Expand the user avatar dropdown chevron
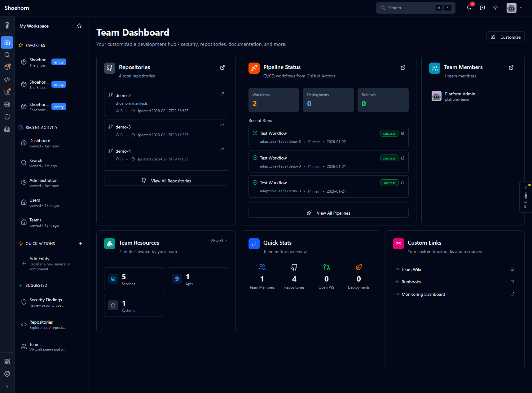 click(521, 8)
